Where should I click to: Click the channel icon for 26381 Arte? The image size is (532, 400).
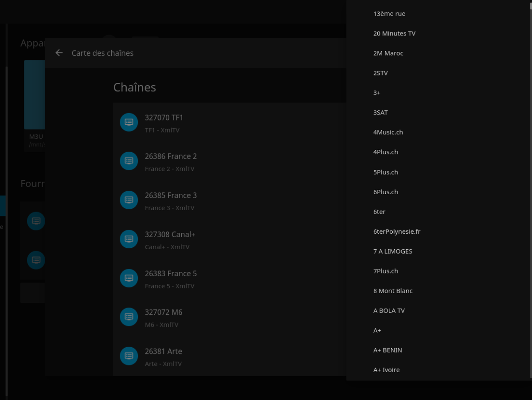[129, 356]
